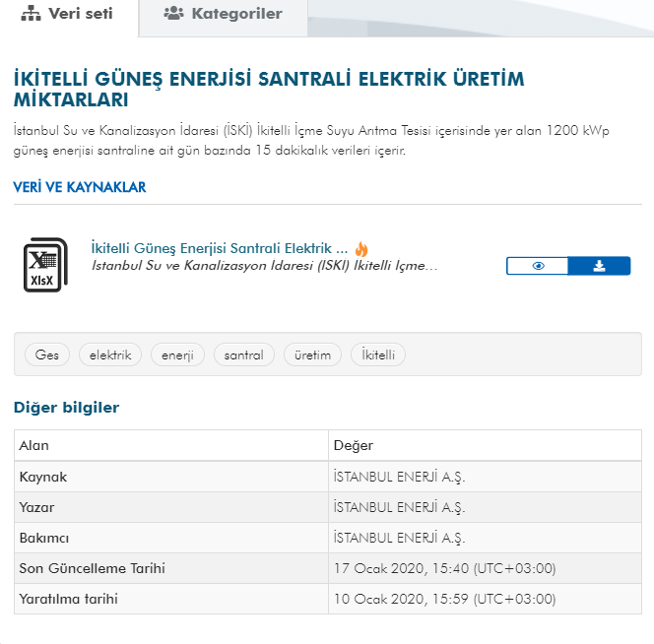Click the Bakımcı row label
This screenshot has width=654, height=644.
(x=43, y=538)
